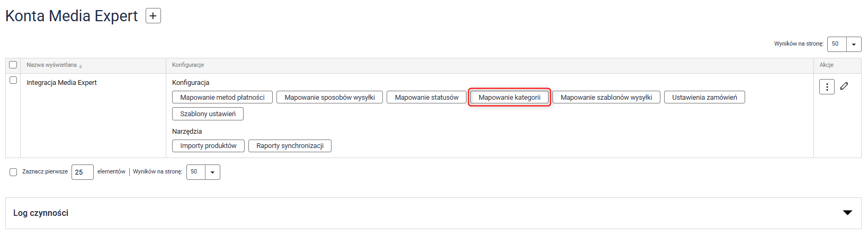Open Mapowanie szablonów wysyłki
Image resolution: width=868 pixels, height=235 pixels.
pos(606,97)
